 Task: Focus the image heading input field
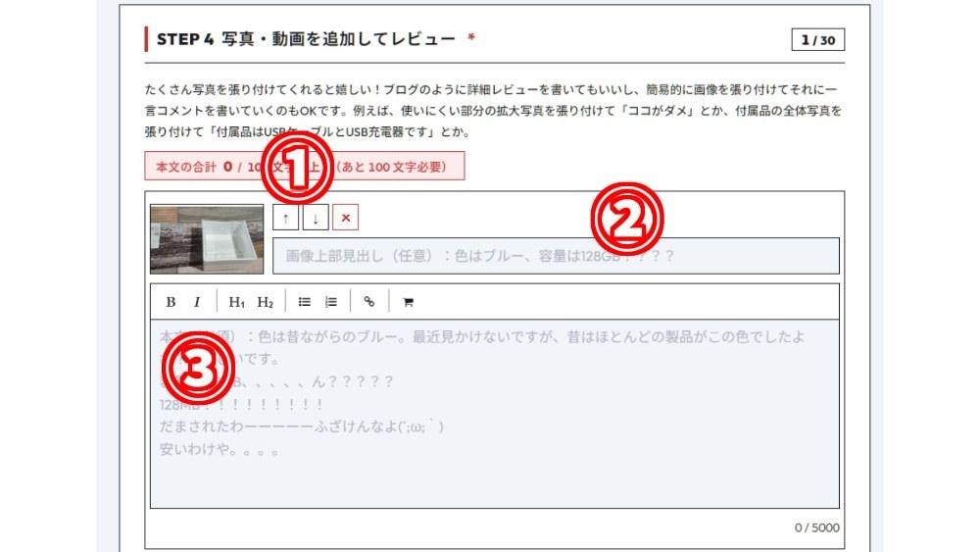point(556,256)
